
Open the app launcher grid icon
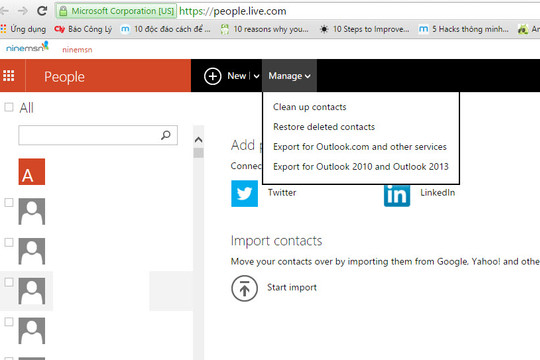pyautogui.click(x=9, y=75)
